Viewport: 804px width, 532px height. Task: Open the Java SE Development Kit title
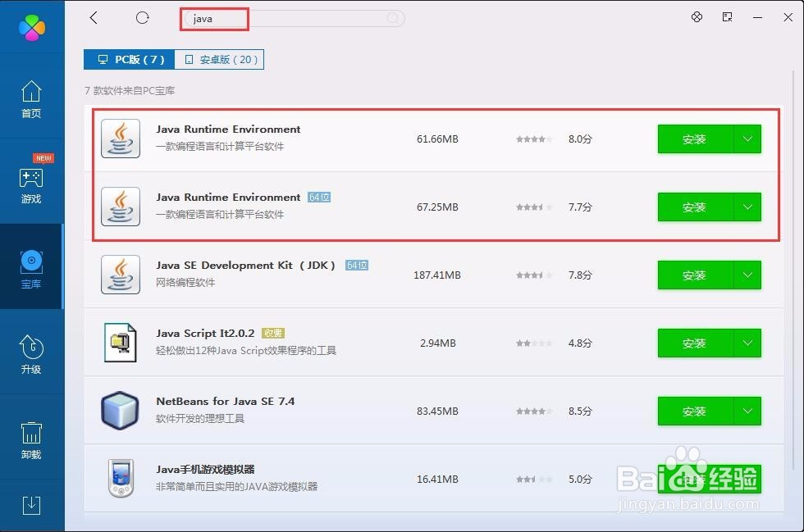pyautogui.click(x=245, y=266)
